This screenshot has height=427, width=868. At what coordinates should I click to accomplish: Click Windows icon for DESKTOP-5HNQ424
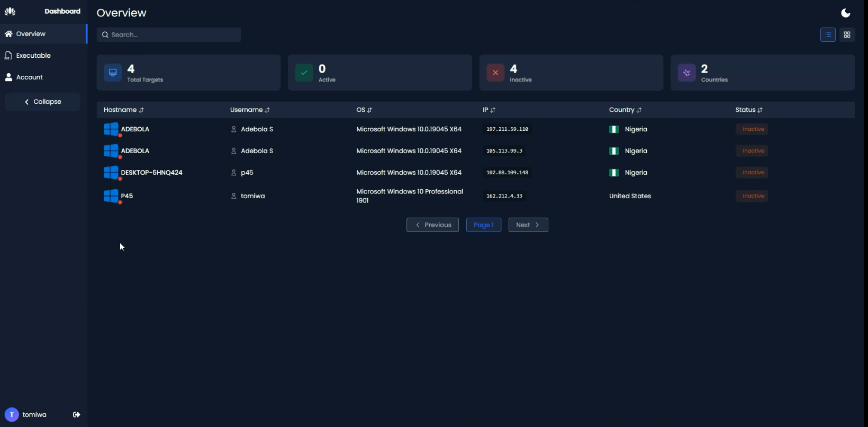click(x=111, y=173)
